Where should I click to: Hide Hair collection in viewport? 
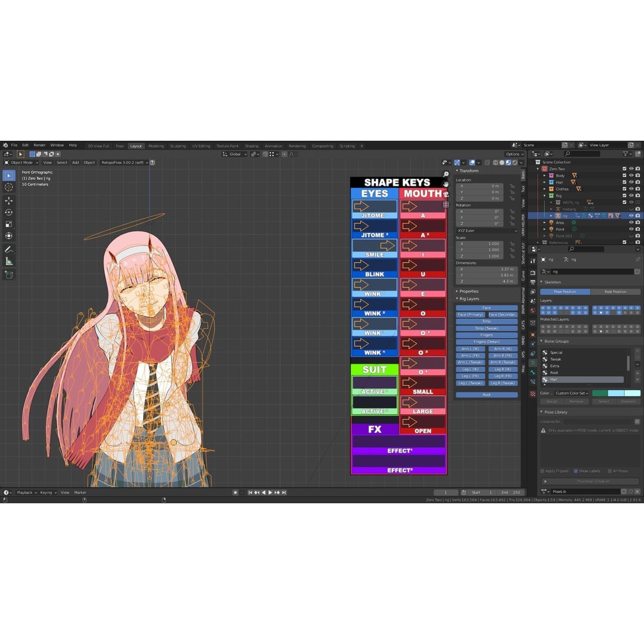tap(631, 182)
